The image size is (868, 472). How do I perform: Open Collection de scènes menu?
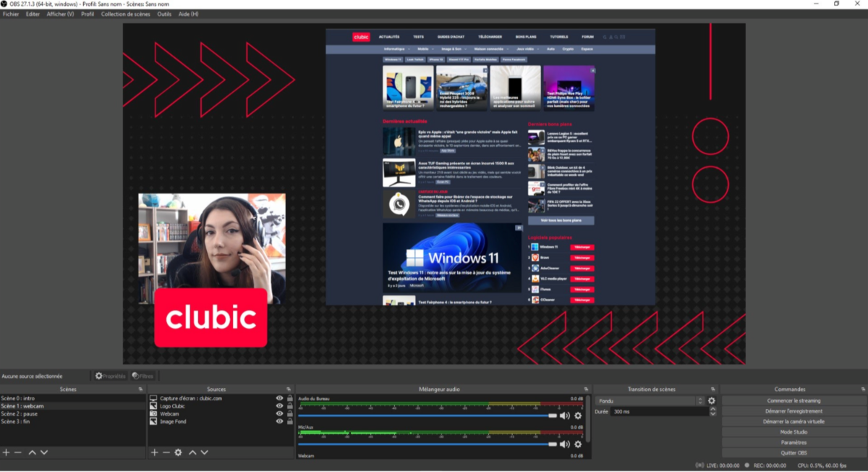point(126,14)
